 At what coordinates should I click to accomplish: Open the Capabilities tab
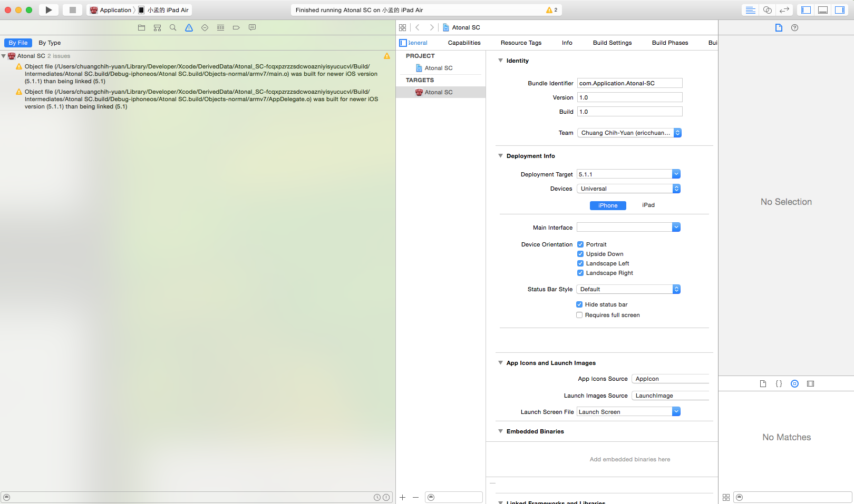pyautogui.click(x=464, y=43)
